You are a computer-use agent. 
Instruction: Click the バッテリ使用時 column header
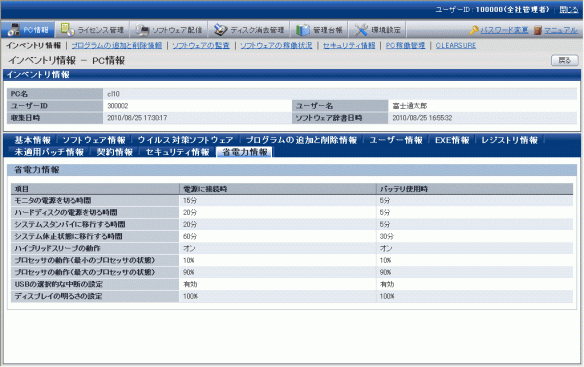[x=475, y=189]
